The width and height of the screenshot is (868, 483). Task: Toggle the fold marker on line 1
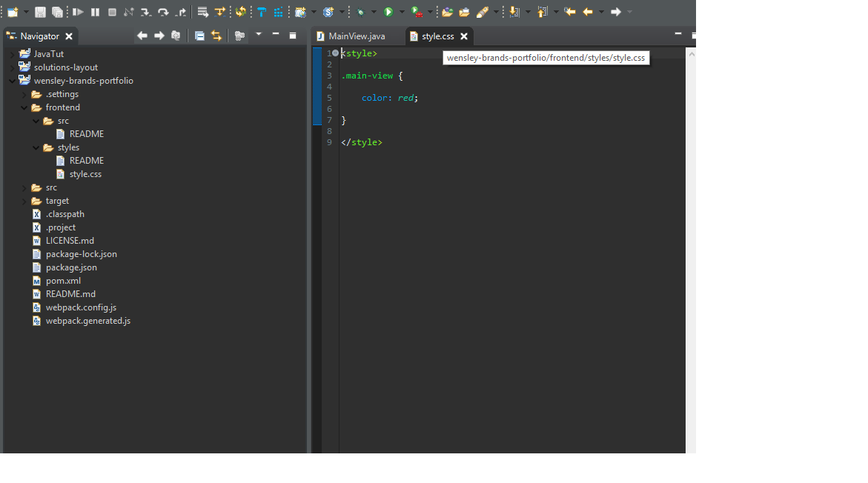tap(335, 53)
